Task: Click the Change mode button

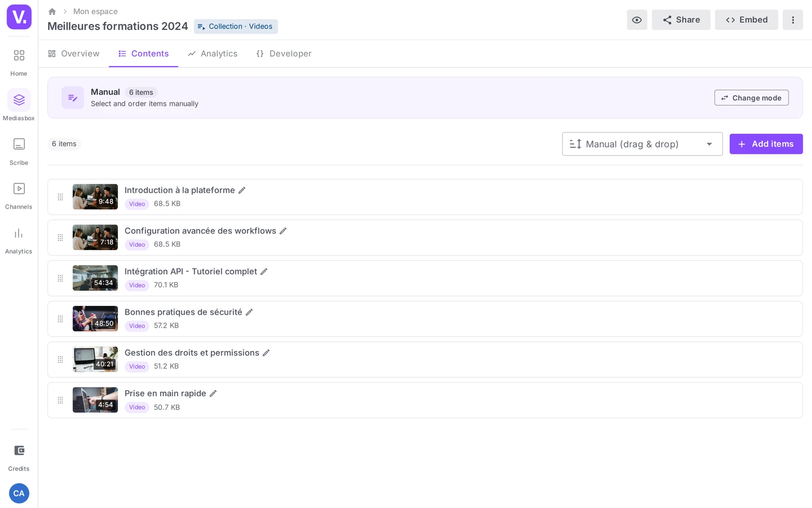Action: tap(752, 98)
